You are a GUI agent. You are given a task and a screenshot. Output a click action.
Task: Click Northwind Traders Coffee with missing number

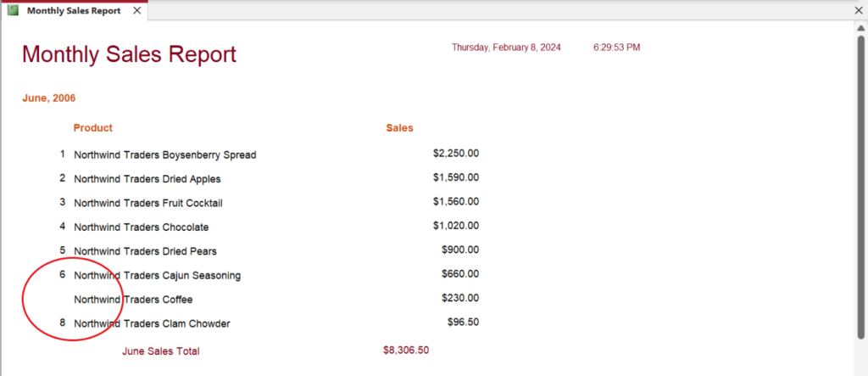click(133, 300)
